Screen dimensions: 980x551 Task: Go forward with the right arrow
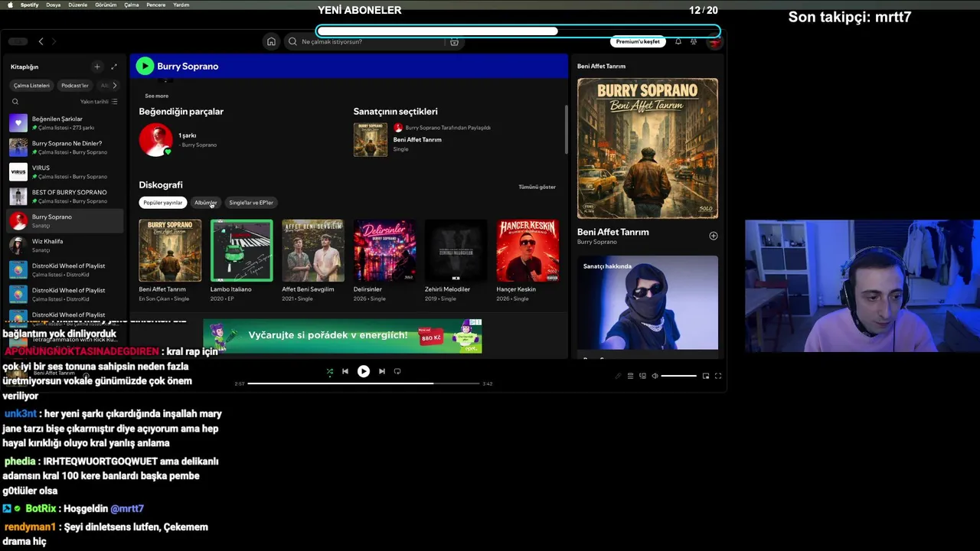54,41
